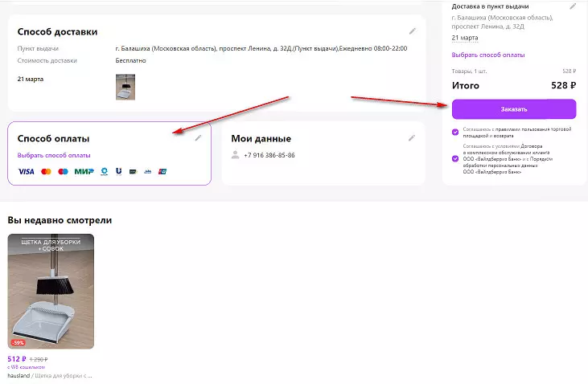Click the UnionPay logo at the row's end

point(162,172)
